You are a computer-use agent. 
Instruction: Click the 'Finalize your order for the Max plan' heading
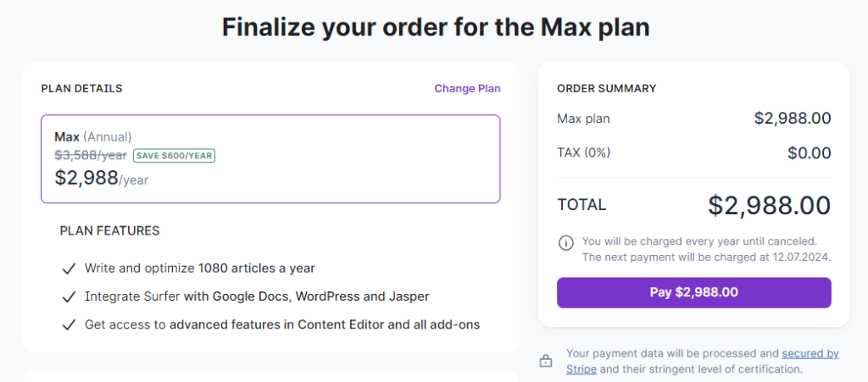click(x=436, y=27)
